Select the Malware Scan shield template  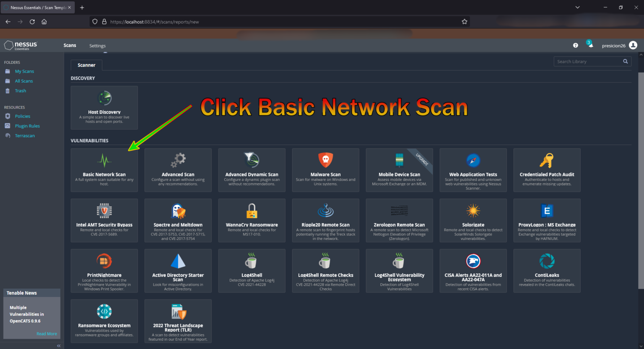point(325,170)
